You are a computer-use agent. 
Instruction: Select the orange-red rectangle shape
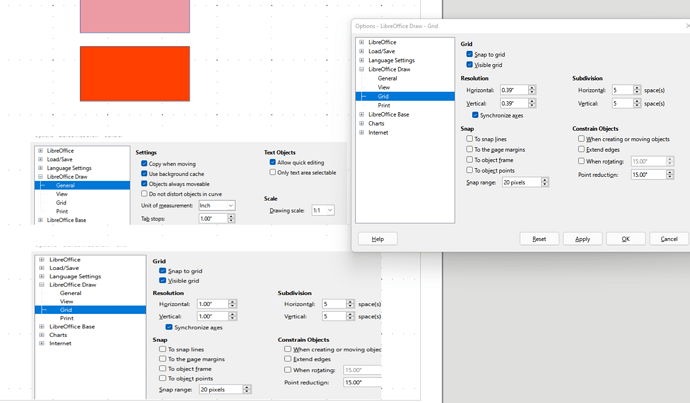point(135,74)
